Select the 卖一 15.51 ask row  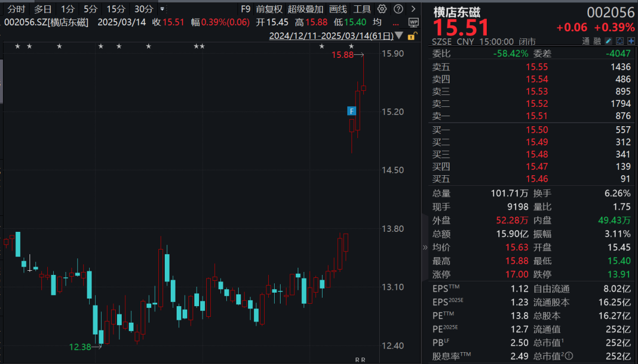pyautogui.click(x=532, y=116)
